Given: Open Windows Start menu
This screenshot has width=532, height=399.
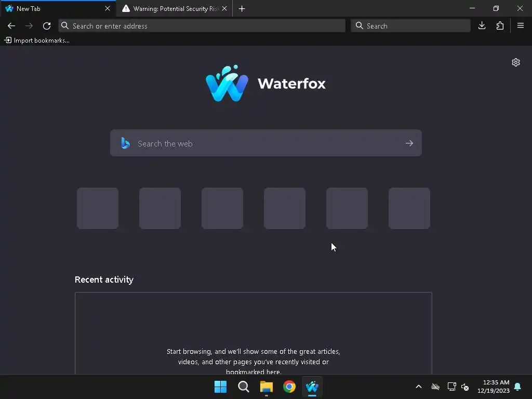Looking at the screenshot, I should click(x=220, y=387).
